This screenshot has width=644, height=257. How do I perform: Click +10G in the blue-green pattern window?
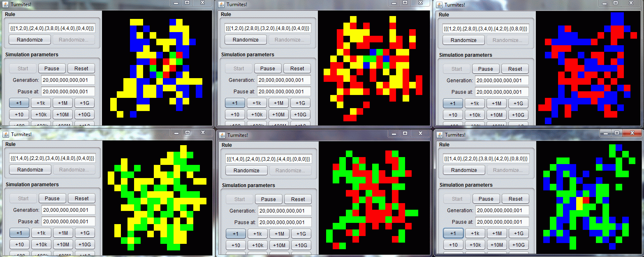[x=519, y=245]
